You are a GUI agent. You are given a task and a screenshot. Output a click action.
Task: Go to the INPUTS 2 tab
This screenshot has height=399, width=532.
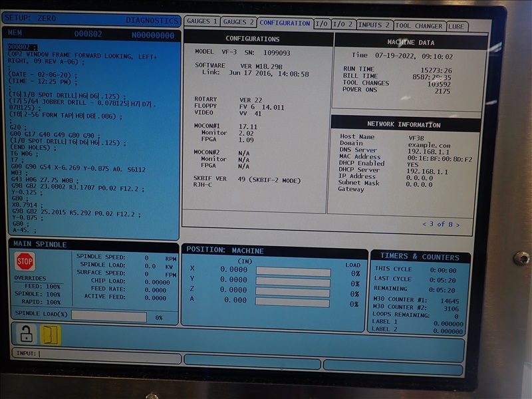point(374,25)
